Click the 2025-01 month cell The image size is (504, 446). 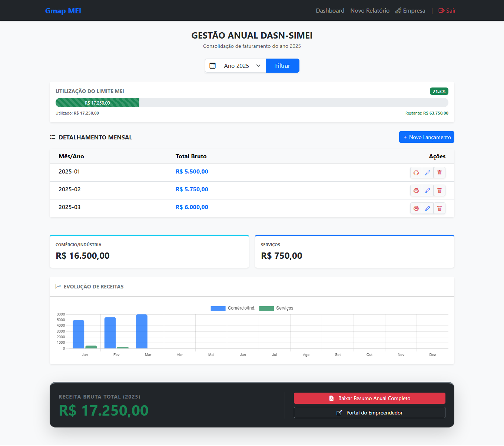point(69,172)
